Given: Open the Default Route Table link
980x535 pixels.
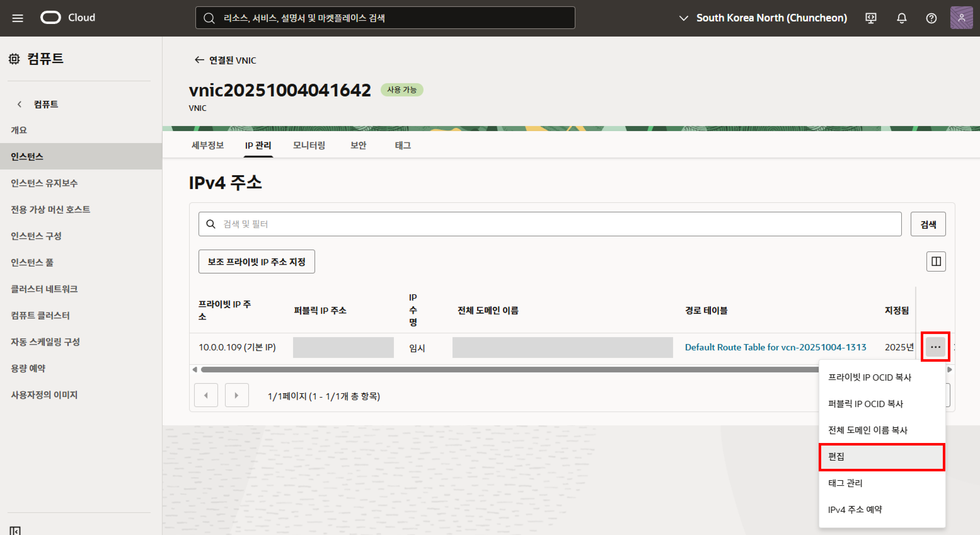Looking at the screenshot, I should click(775, 347).
